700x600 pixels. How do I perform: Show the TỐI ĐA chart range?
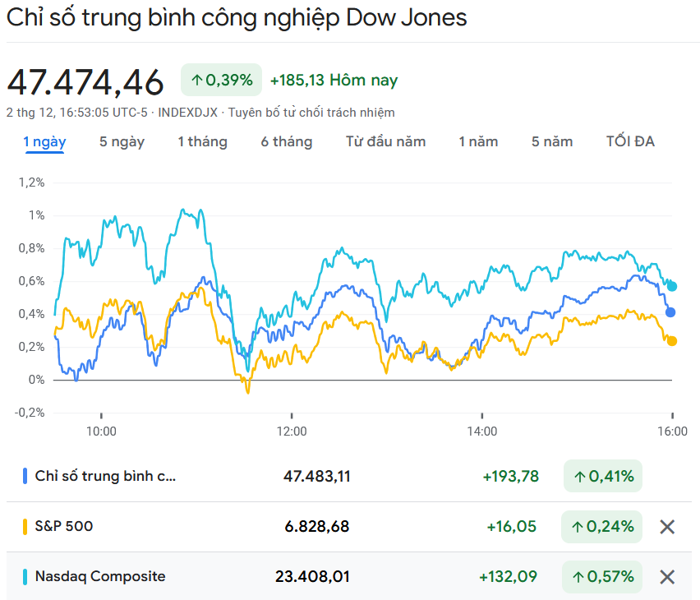coord(630,141)
